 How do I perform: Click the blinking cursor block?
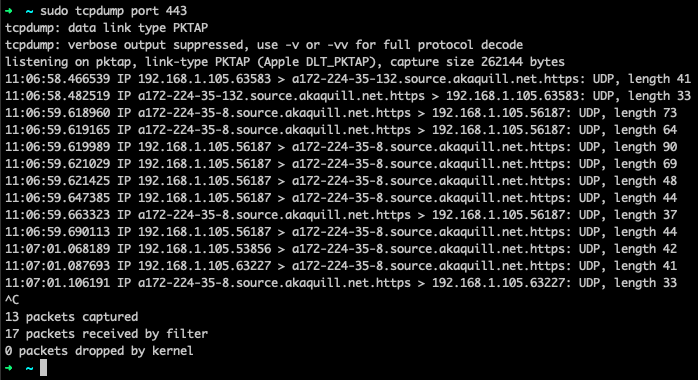(43, 368)
